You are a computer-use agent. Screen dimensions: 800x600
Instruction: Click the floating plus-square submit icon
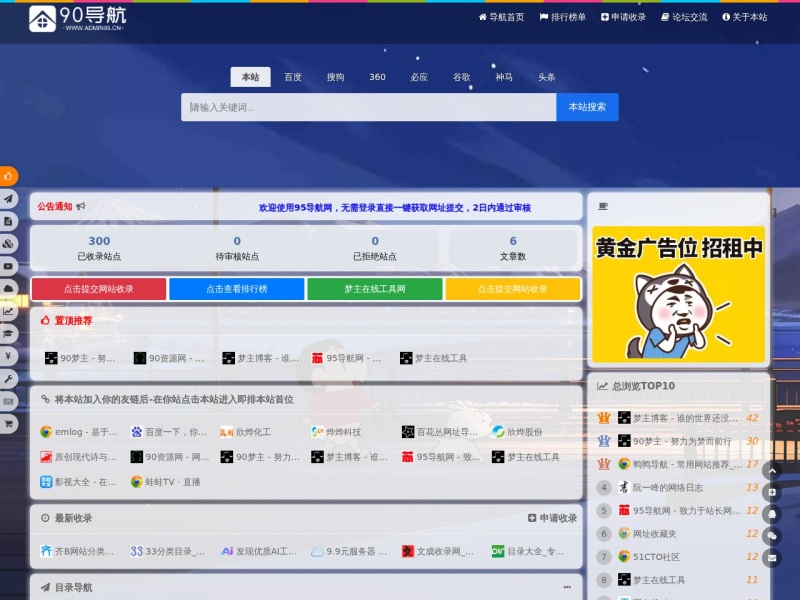772,492
